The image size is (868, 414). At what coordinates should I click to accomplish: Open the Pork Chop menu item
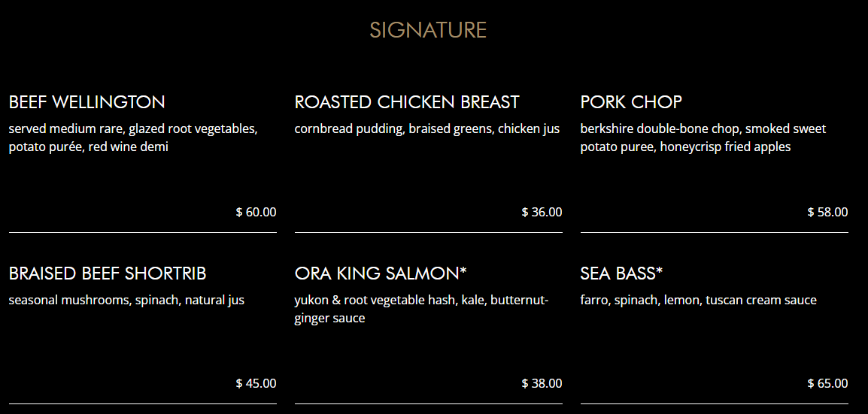tap(631, 102)
